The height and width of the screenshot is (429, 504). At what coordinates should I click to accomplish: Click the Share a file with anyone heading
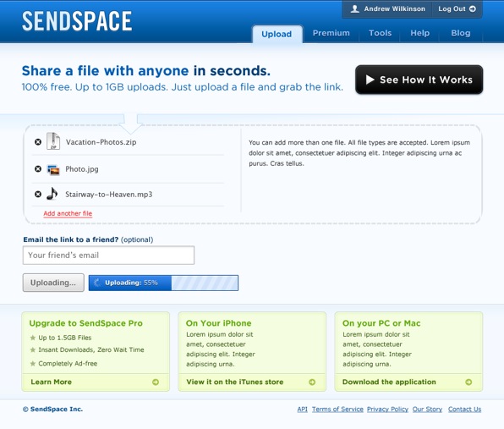pos(146,71)
